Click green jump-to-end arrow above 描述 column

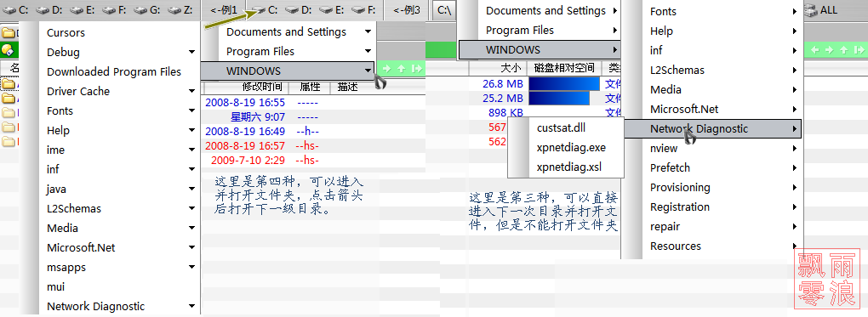click(416, 69)
